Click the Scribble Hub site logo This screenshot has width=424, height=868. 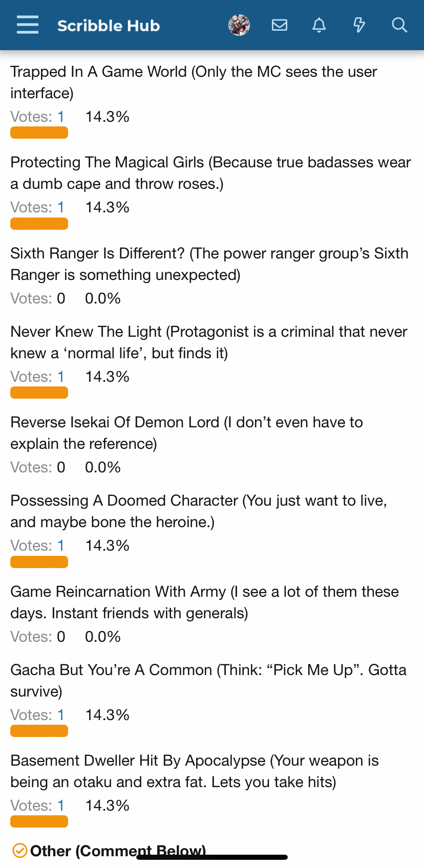point(109,26)
